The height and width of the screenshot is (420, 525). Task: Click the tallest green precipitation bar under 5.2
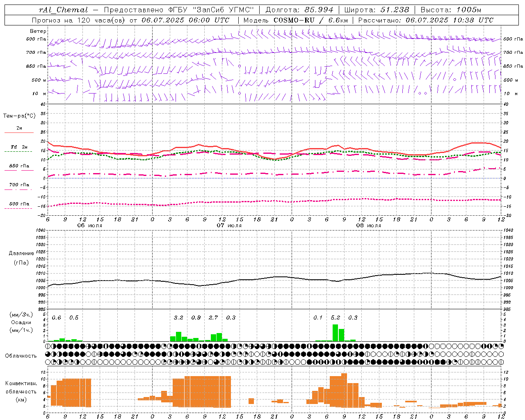[336, 333]
